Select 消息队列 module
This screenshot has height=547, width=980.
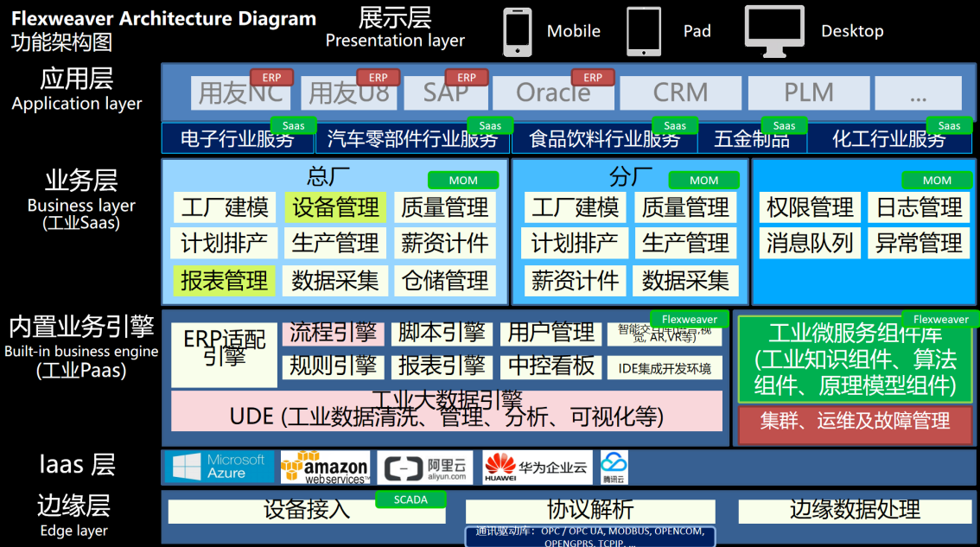point(810,243)
